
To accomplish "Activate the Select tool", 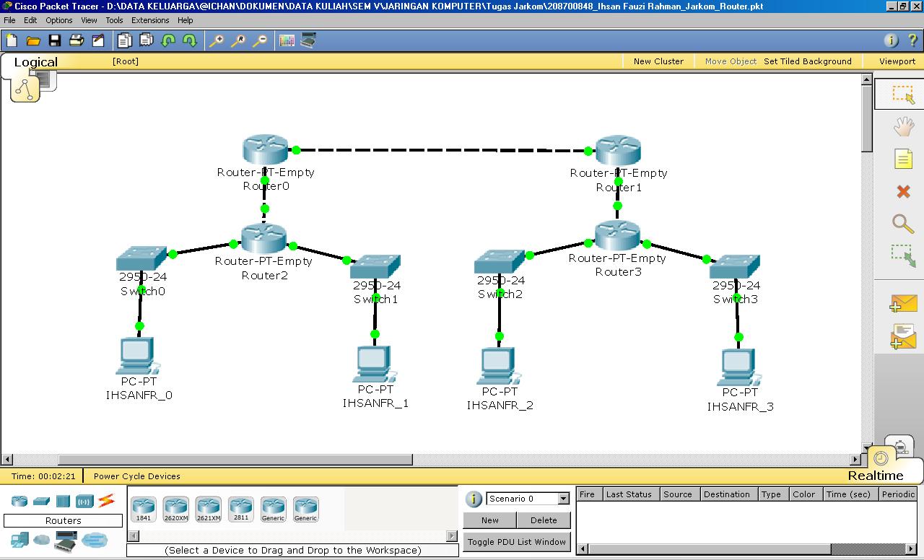I will [x=903, y=94].
